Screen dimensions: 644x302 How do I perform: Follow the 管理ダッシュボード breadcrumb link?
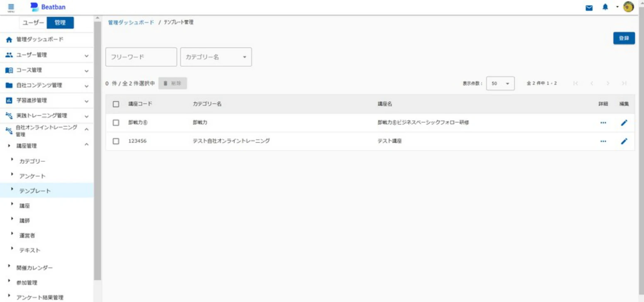tap(131, 22)
